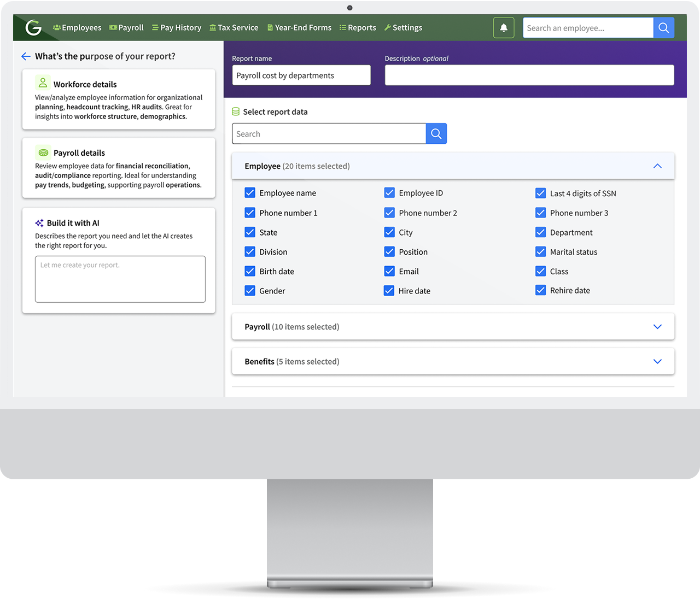Uncheck the Department checkbox
The height and width of the screenshot is (599, 700).
click(x=540, y=232)
